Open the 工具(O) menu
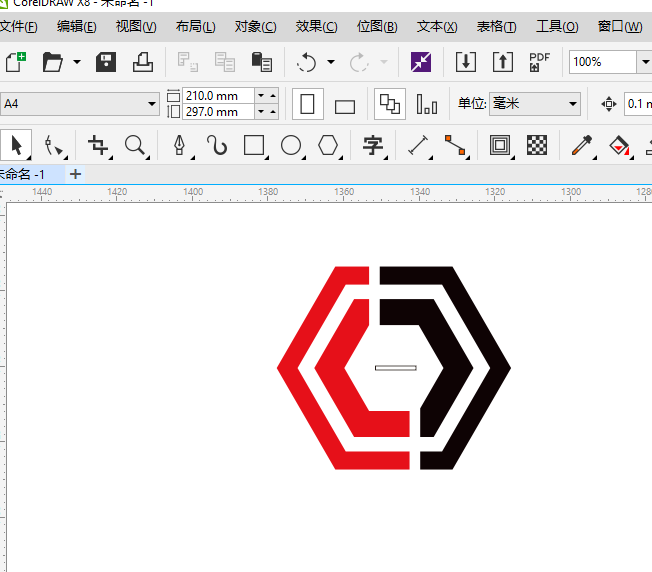Viewport: 652px width, 572px height. (x=557, y=27)
